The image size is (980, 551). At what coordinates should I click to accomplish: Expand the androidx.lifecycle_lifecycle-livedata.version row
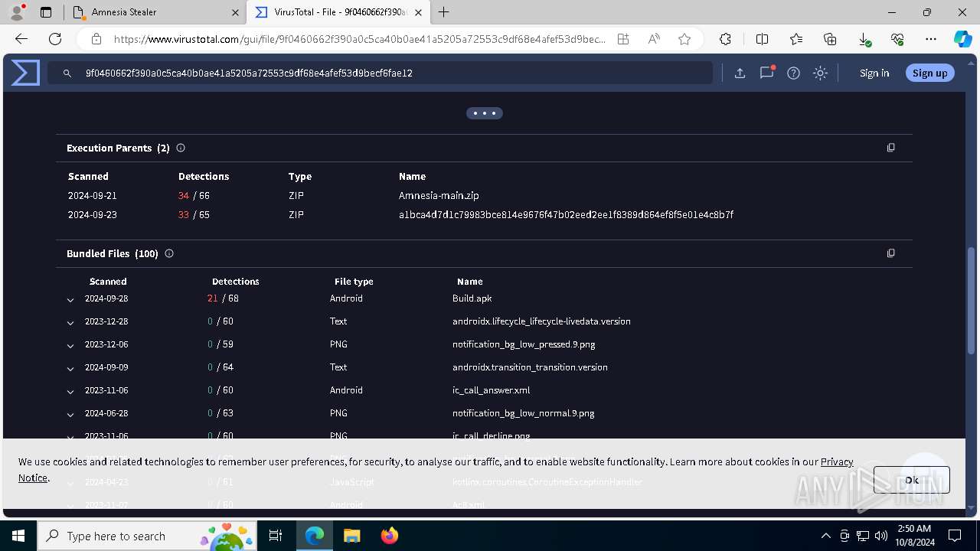(x=70, y=323)
